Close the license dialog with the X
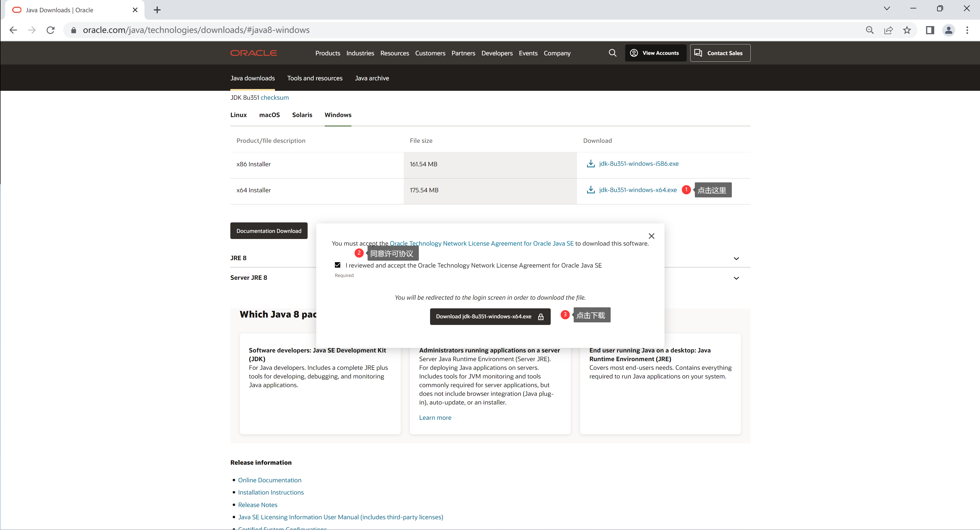 pyautogui.click(x=651, y=236)
